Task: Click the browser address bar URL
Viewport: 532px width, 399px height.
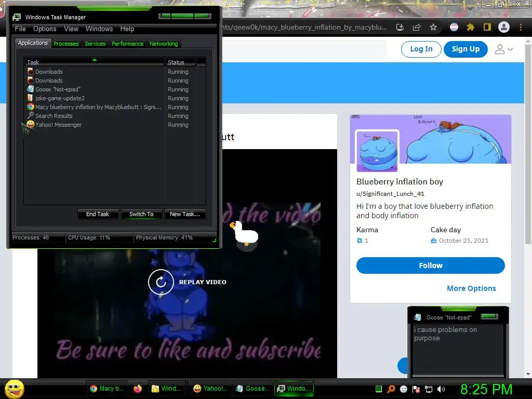Action: 304,27
